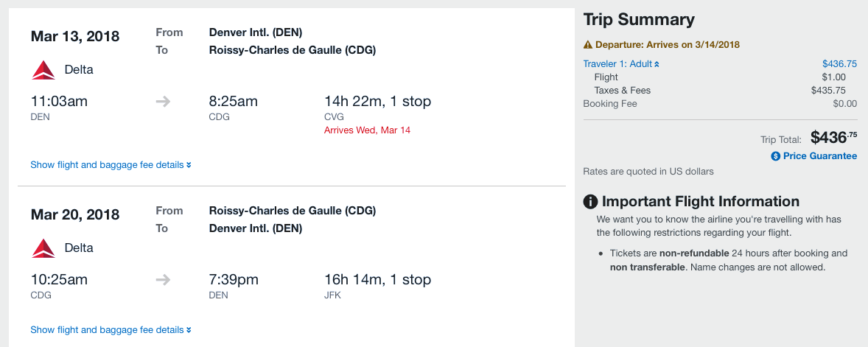Click the info icon beside Important Flight Information

590,202
